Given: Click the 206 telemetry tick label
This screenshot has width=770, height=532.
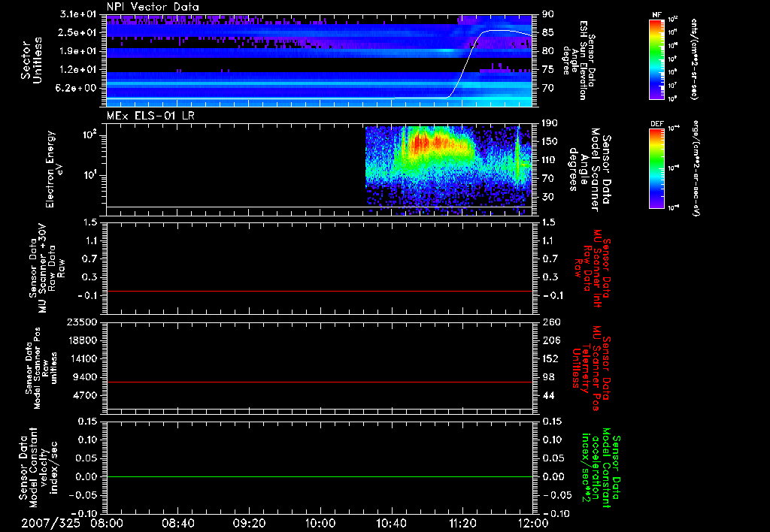Looking at the screenshot, I should point(550,340).
